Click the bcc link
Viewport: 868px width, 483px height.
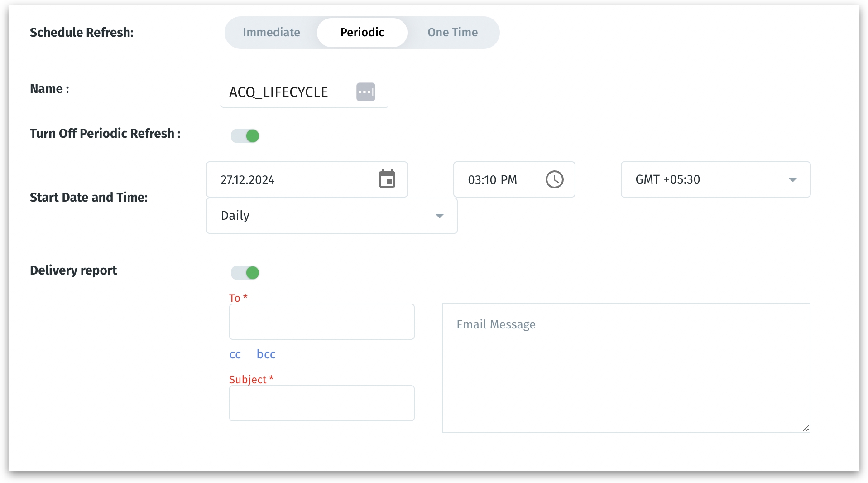pyautogui.click(x=266, y=354)
